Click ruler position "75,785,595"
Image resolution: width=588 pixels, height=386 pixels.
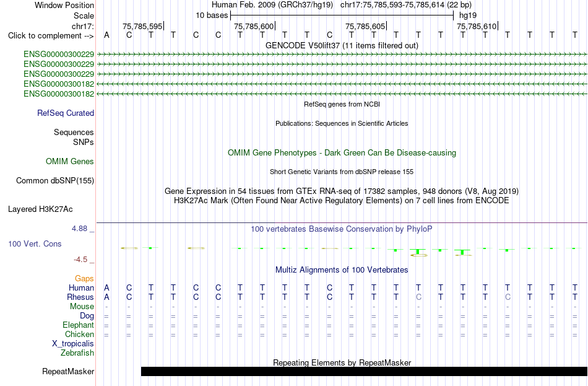142,26
